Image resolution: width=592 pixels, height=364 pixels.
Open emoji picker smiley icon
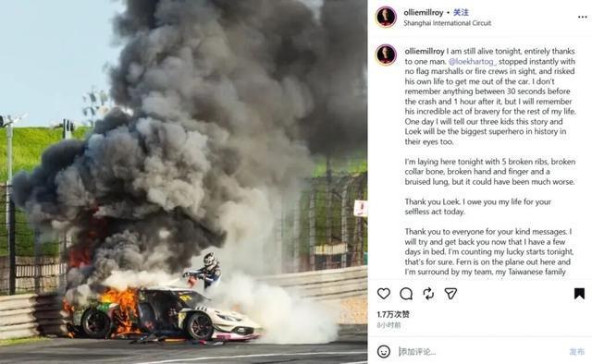(x=384, y=352)
